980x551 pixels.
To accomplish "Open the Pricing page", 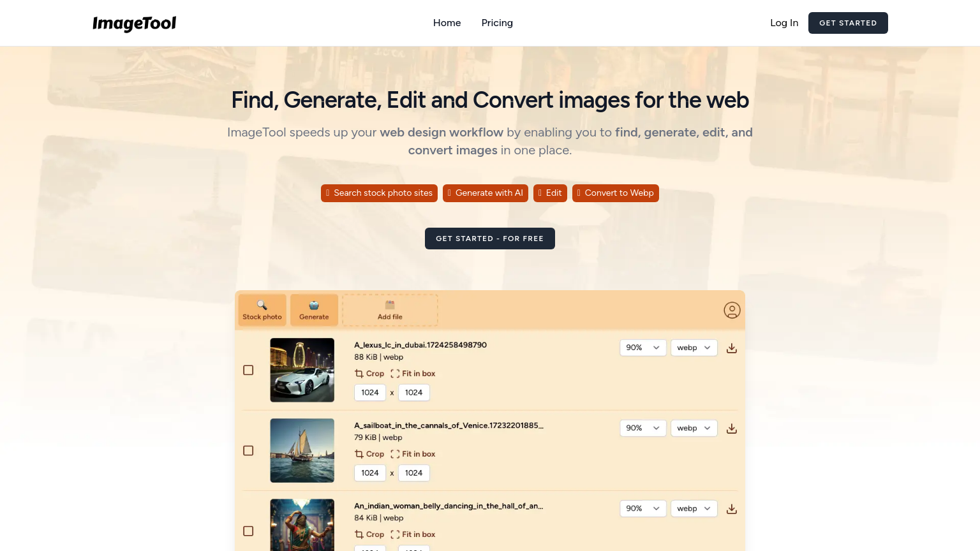I will [x=497, y=23].
